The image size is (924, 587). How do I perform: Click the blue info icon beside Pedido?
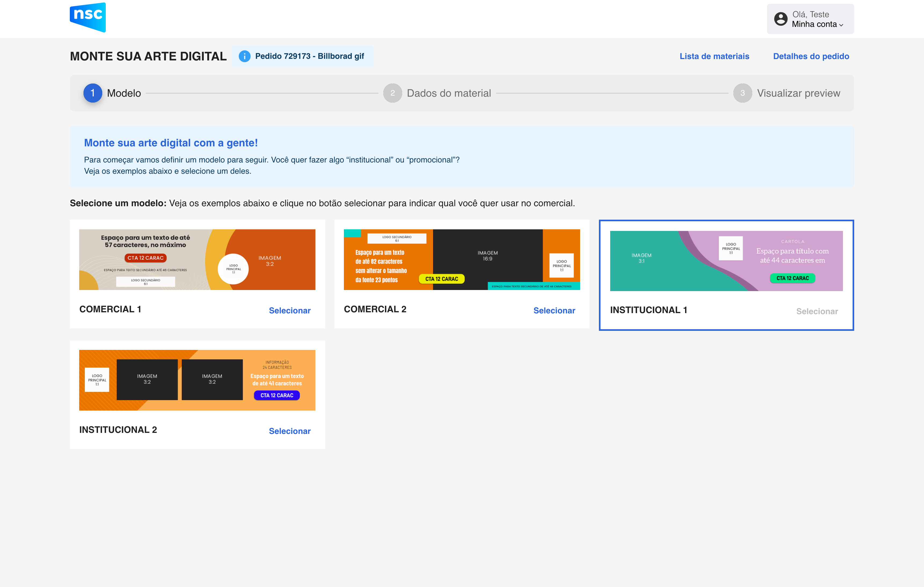pos(245,56)
